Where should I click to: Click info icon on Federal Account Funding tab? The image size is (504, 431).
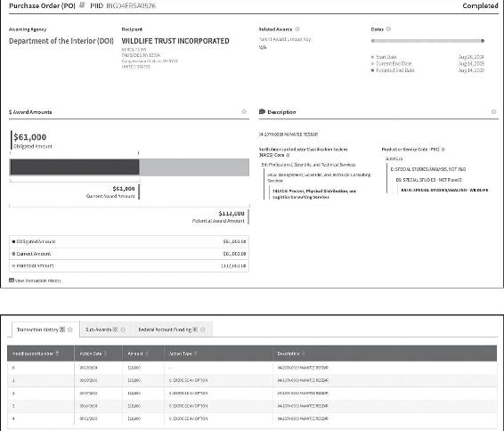[x=203, y=329]
